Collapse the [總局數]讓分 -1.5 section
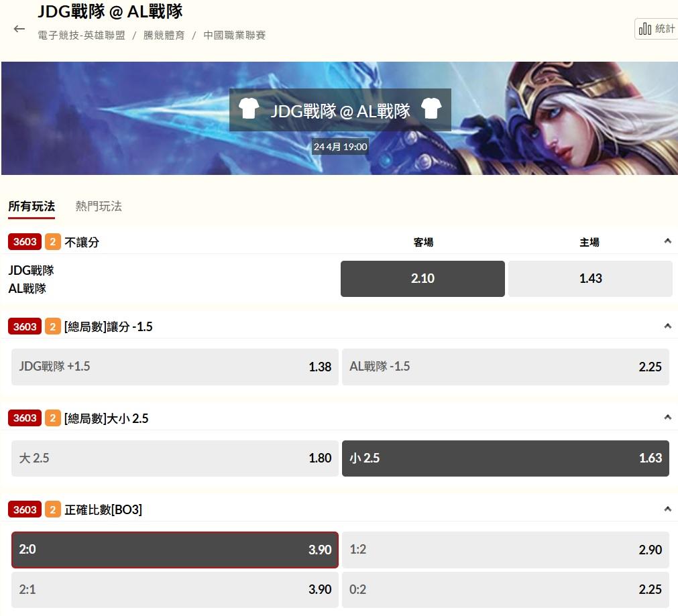The height and width of the screenshot is (616, 678). (668, 326)
